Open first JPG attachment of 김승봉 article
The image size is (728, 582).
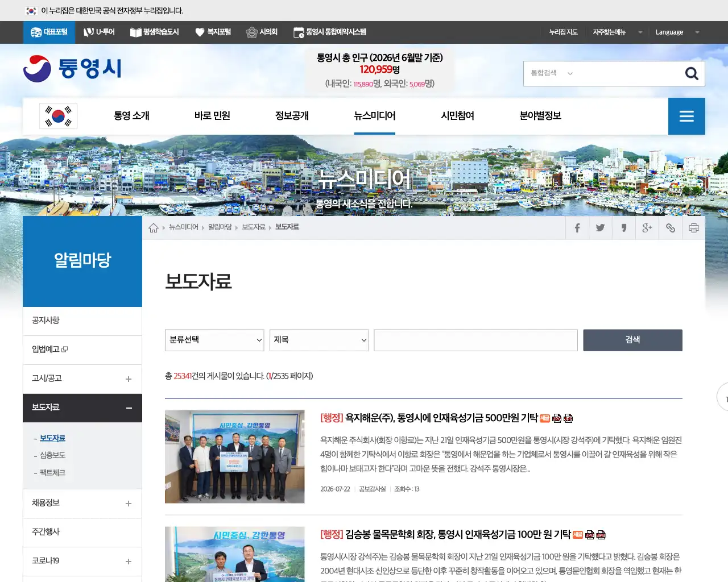pos(590,535)
